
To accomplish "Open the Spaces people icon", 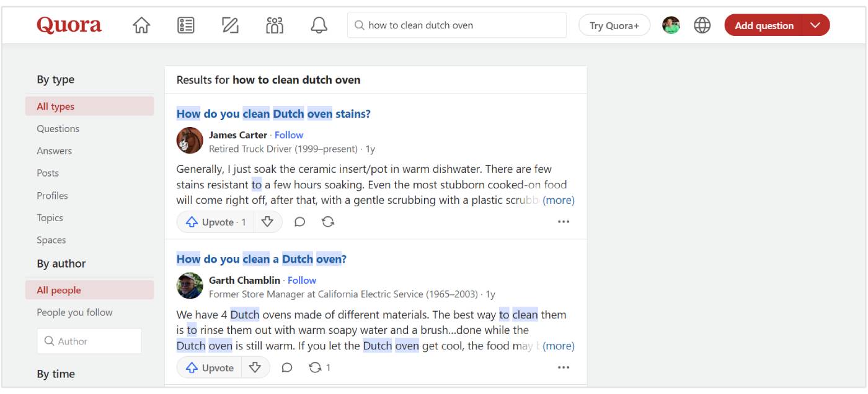I will (275, 25).
